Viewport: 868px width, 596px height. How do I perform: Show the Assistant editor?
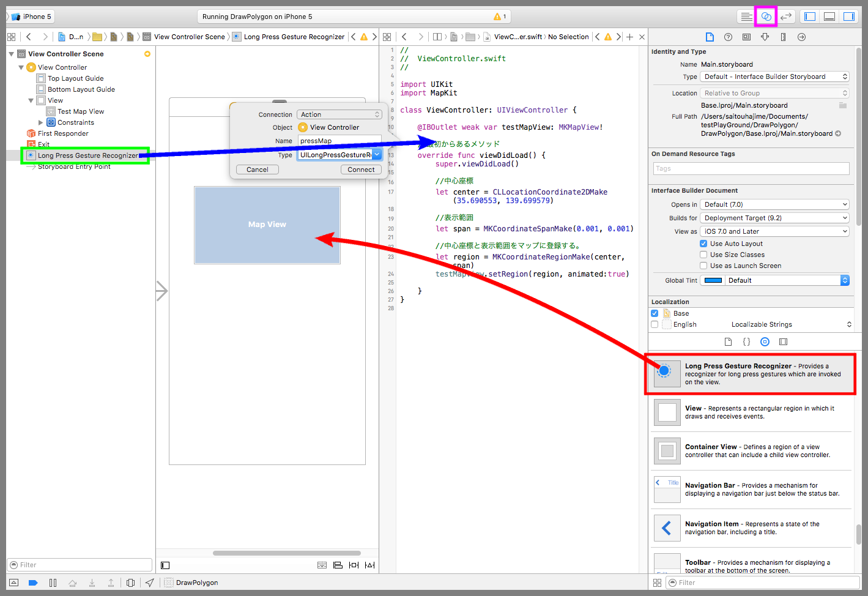(x=766, y=17)
